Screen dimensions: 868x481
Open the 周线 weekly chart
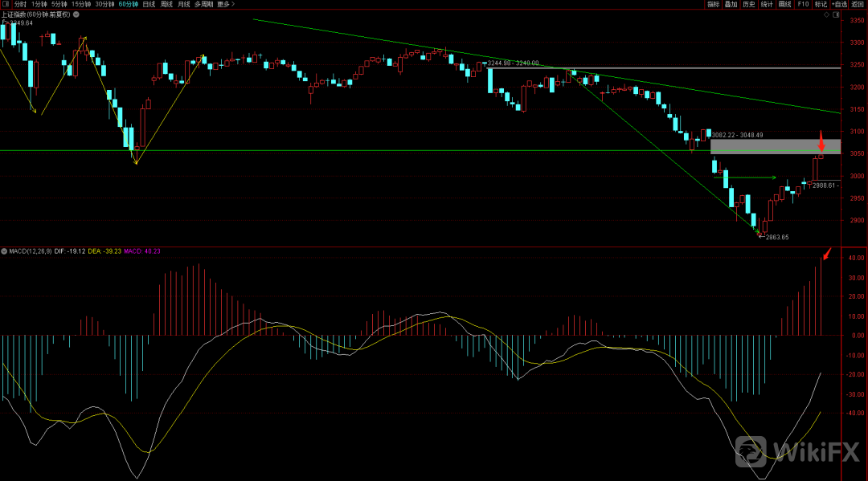click(x=166, y=4)
